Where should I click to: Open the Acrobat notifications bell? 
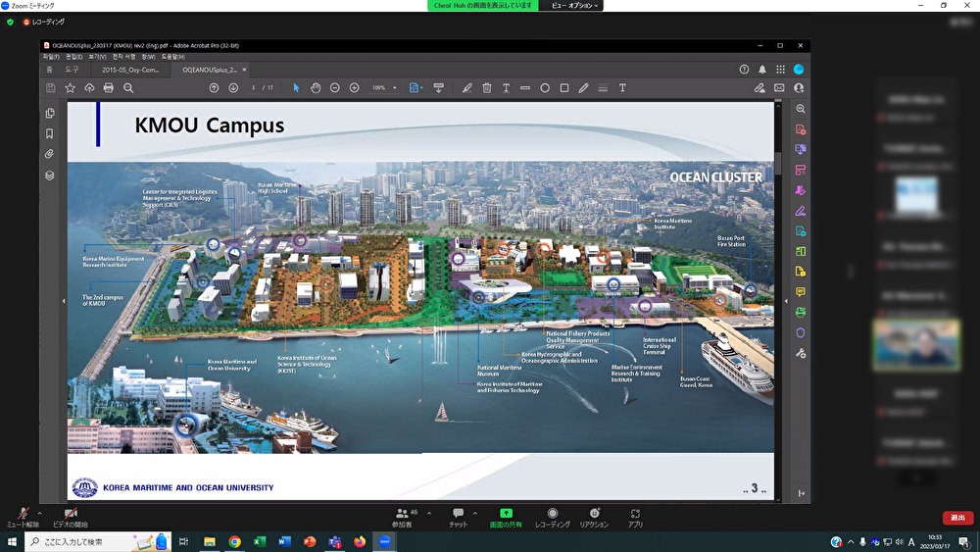pyautogui.click(x=761, y=70)
